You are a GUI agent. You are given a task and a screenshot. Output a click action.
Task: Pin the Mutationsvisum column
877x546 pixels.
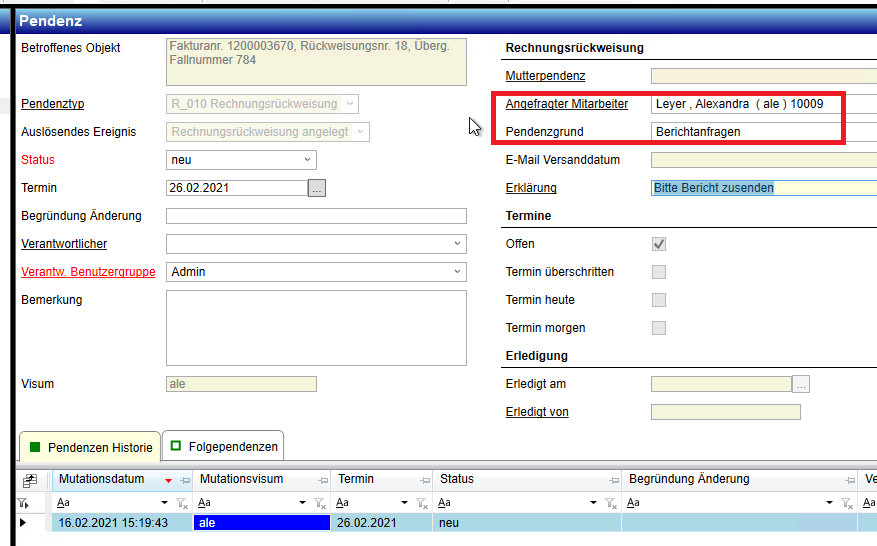(324, 480)
